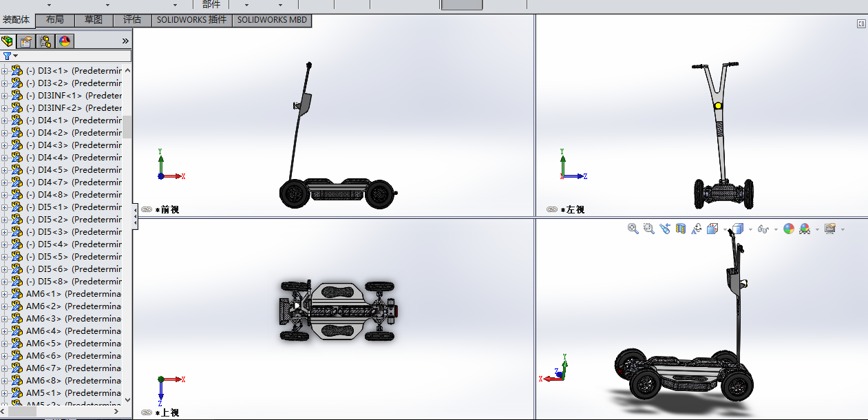This screenshot has height=420, width=868.
Task: Switch to the SOLIDWORKS 插件 tab
Action: click(191, 20)
